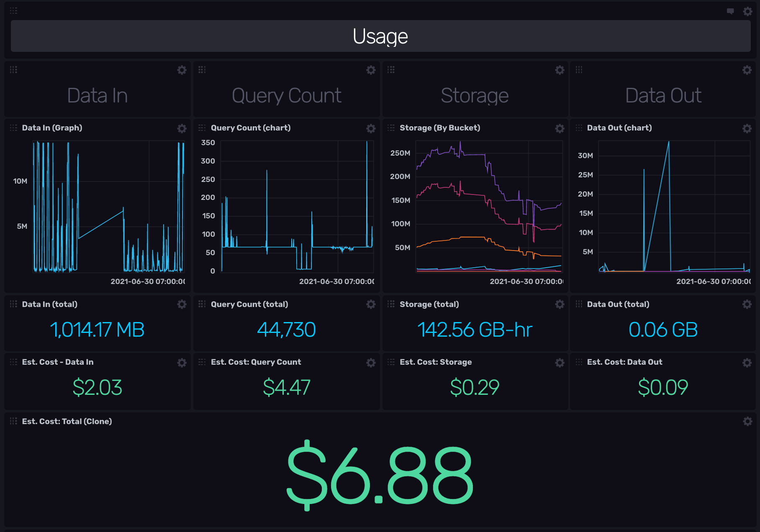Open gear menu for Est. Cost: Data Out
Image resolution: width=760 pixels, height=532 pixels.
747,363
